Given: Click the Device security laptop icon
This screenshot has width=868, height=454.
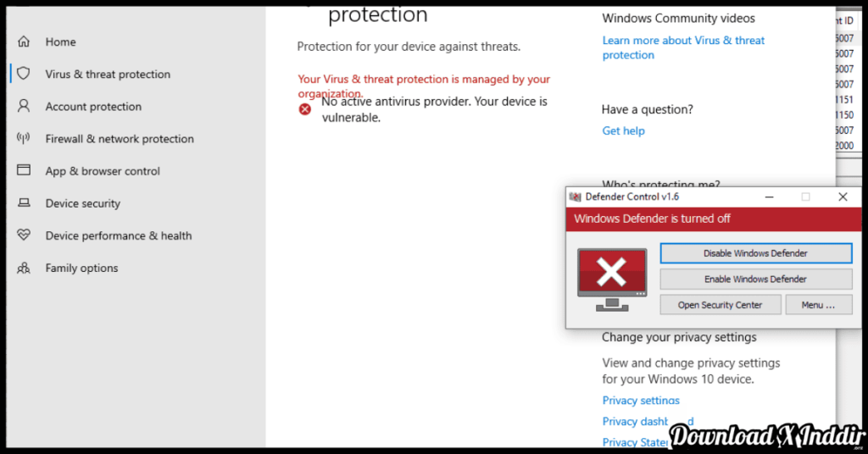Looking at the screenshot, I should point(24,203).
